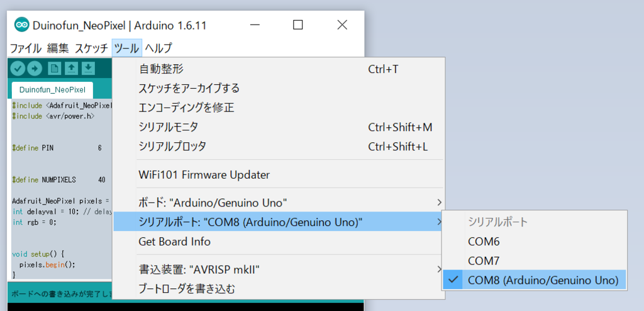Click the int rgb = 0; code line
This screenshot has width=644, height=311.
point(34,222)
